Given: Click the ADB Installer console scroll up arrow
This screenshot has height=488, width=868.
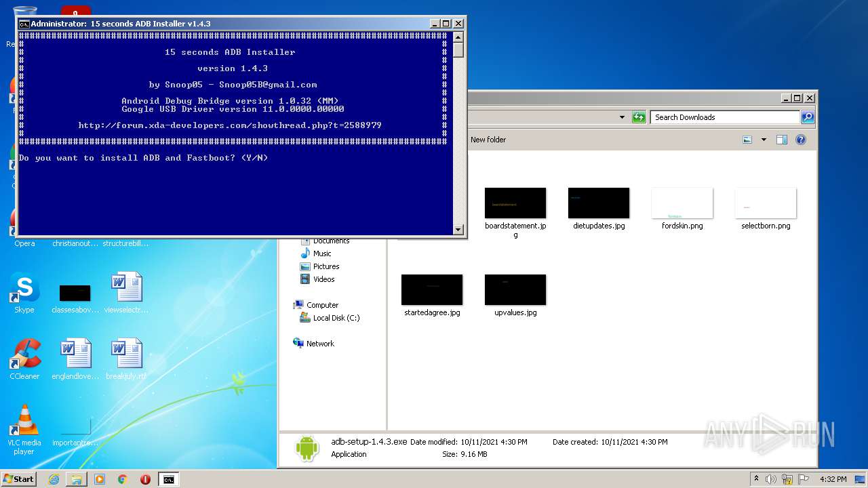Looking at the screenshot, I should pyautogui.click(x=458, y=37).
